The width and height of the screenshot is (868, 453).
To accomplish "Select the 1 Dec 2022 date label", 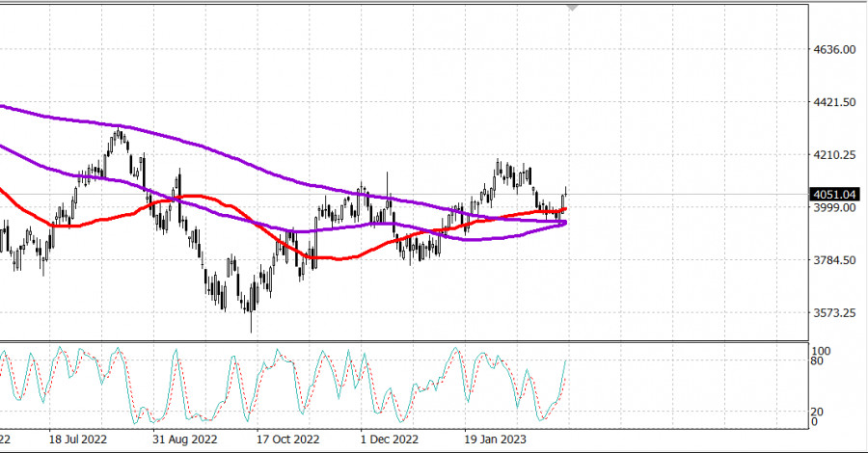I will 390,438.
